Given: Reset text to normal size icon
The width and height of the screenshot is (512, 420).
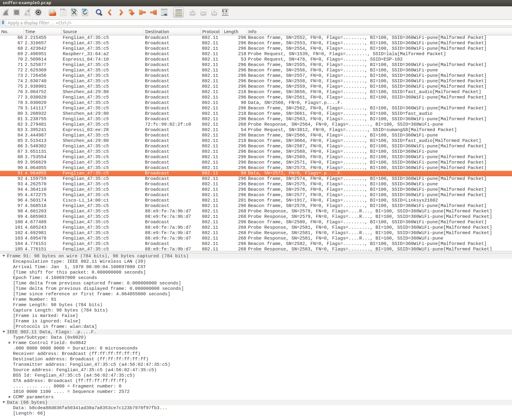Looking at the screenshot, I should (214, 12).
